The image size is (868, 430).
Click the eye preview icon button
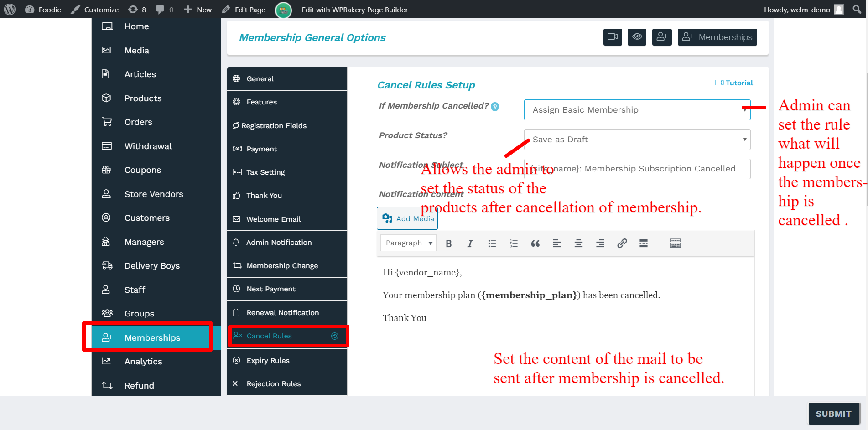point(637,37)
